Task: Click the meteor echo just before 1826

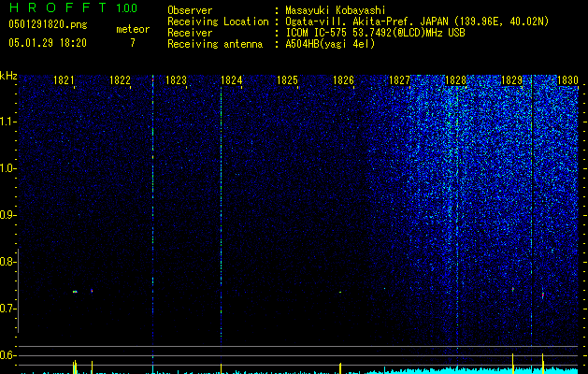Action: [340, 292]
